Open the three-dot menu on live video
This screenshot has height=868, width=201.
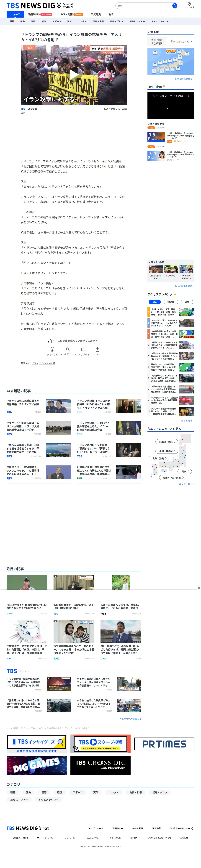click(189, 96)
